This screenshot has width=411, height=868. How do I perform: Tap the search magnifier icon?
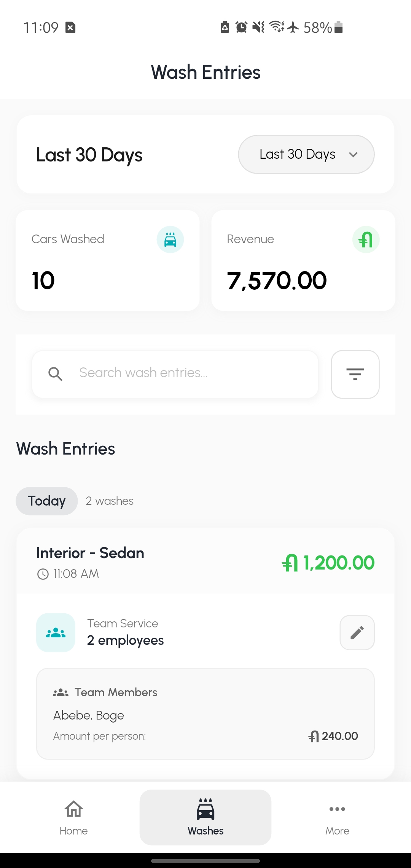[x=56, y=374]
